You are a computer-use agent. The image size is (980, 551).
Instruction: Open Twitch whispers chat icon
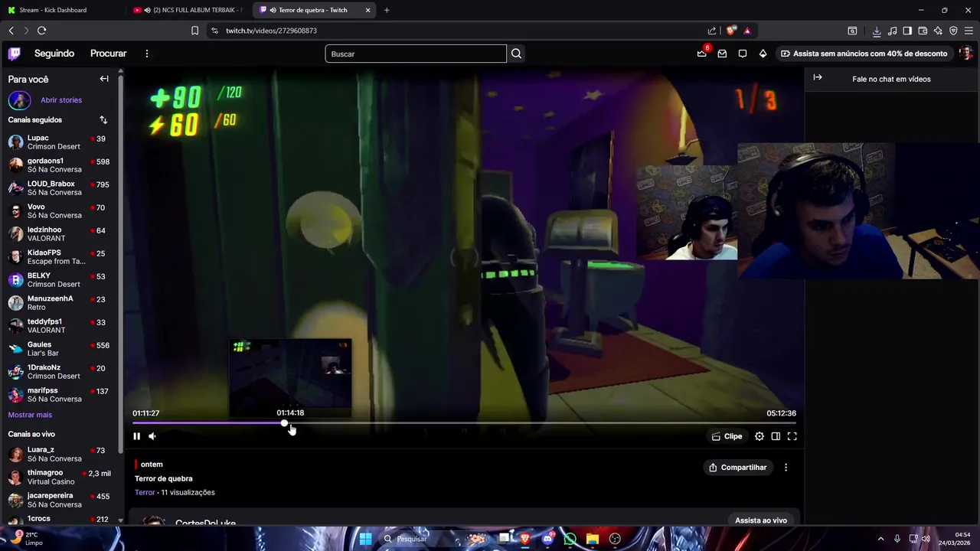click(x=743, y=54)
